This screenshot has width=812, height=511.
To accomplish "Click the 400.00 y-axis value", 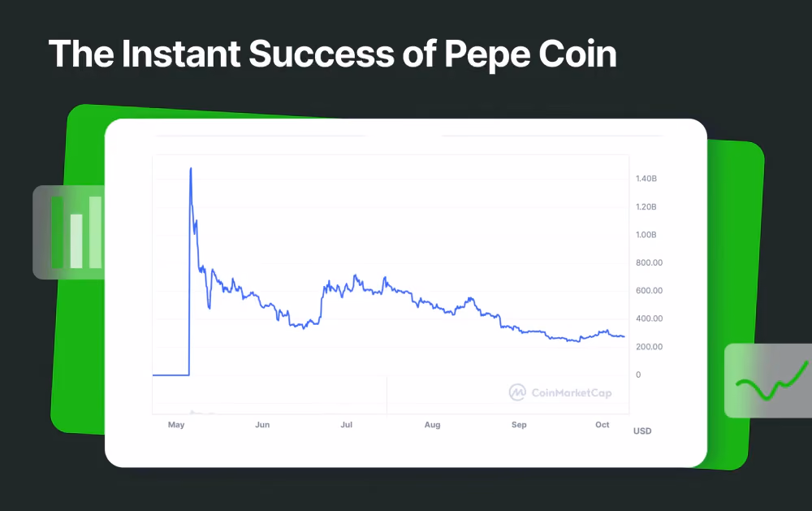I will pos(650,318).
